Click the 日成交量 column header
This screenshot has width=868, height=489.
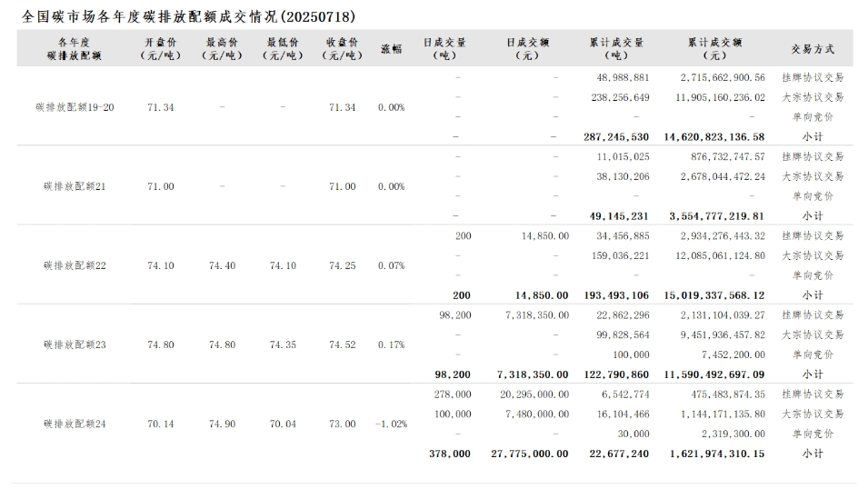(x=445, y=48)
